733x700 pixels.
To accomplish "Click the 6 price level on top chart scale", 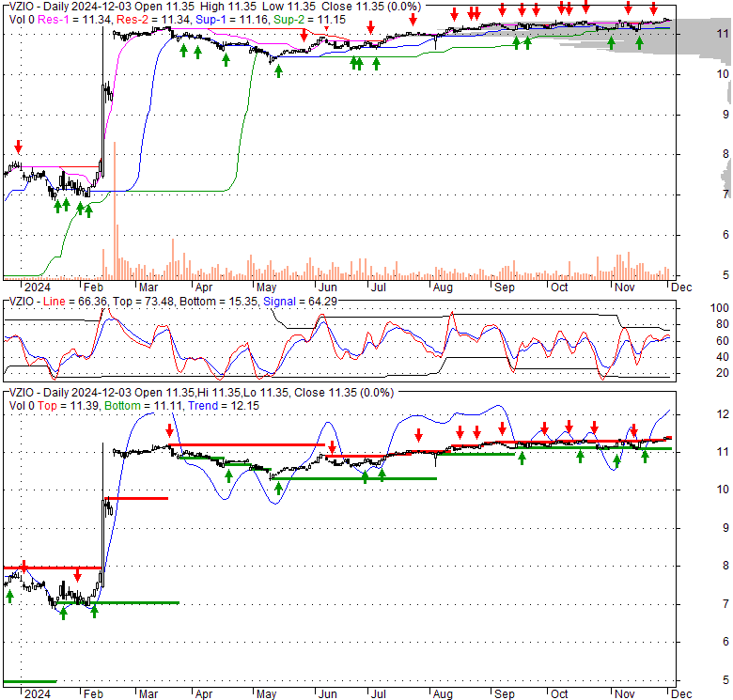I will pos(725,235).
